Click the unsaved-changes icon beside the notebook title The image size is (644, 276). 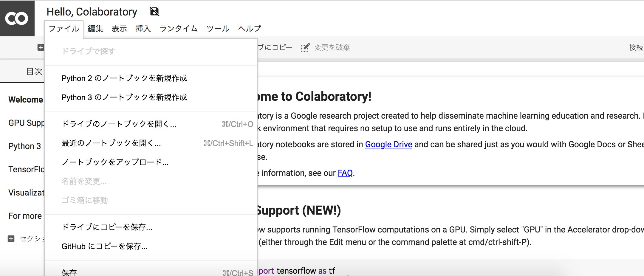point(154,12)
